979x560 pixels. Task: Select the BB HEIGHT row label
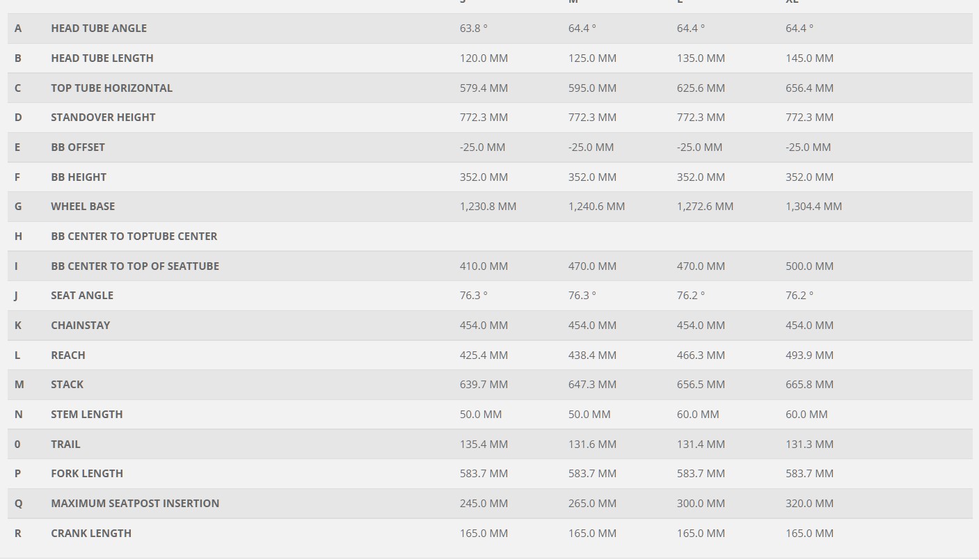[79, 177]
